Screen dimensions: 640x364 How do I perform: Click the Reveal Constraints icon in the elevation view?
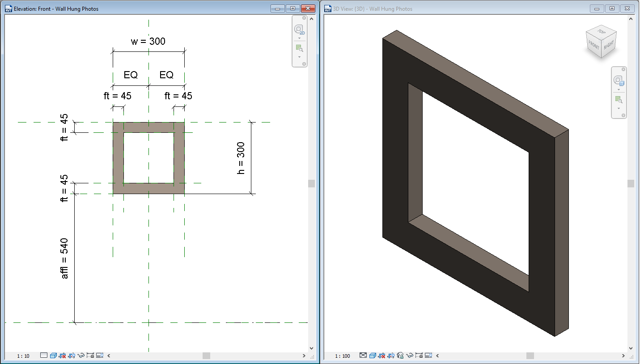[90, 356]
